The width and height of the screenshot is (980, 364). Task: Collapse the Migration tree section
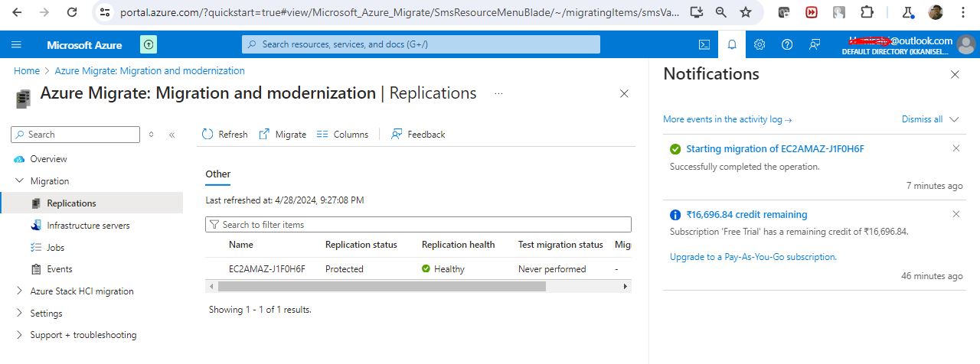[20, 181]
